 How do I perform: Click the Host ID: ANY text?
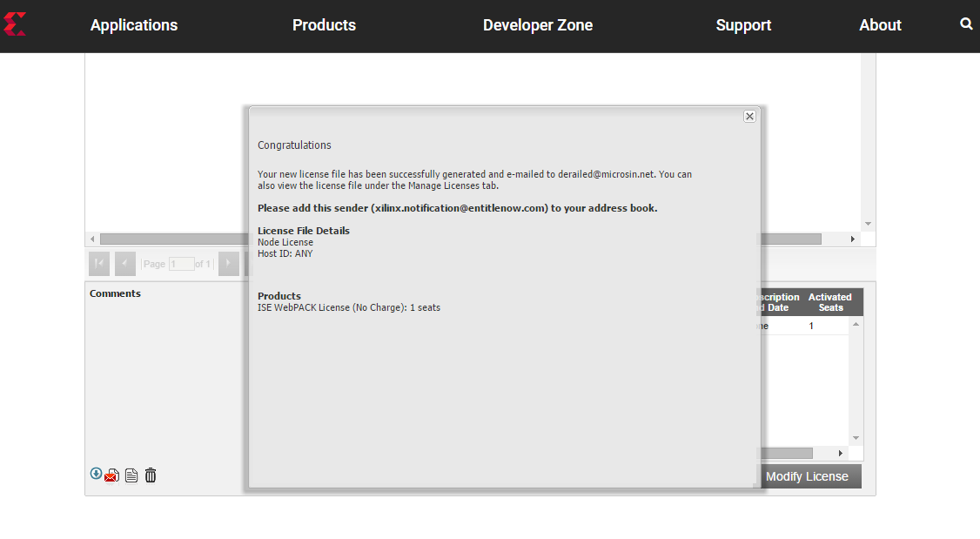click(x=285, y=253)
